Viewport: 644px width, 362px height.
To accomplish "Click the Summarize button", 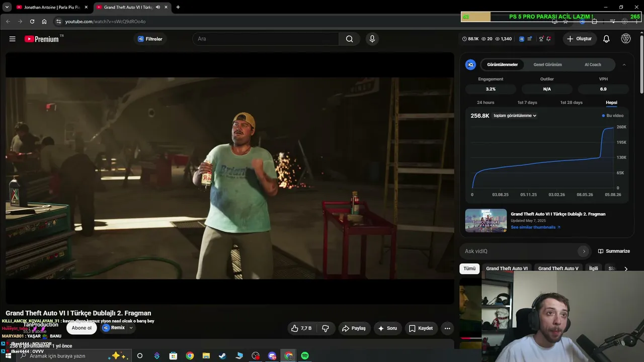I will pyautogui.click(x=614, y=251).
